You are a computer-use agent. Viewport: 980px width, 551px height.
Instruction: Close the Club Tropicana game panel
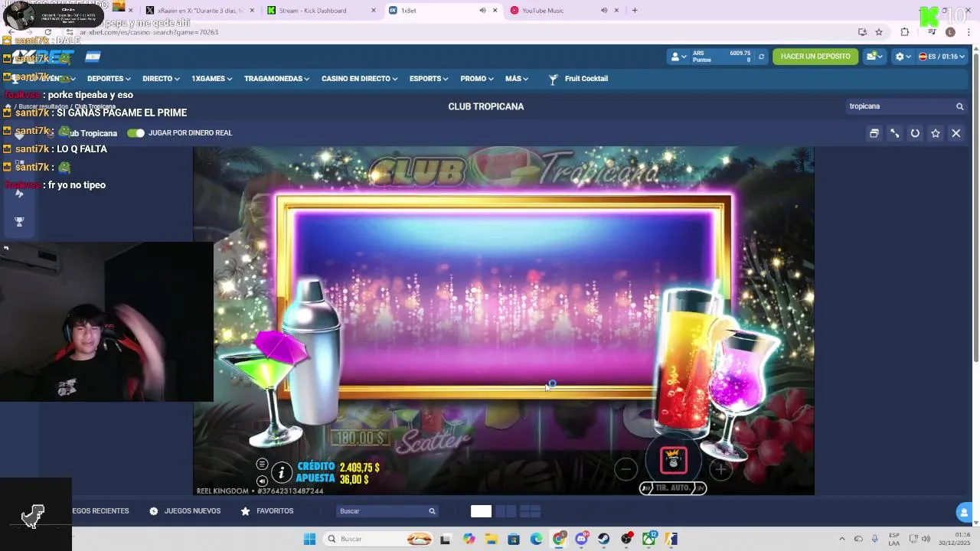pyautogui.click(x=956, y=133)
